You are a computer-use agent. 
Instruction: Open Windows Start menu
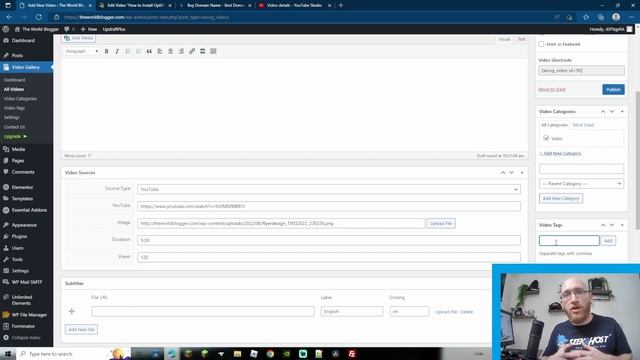[8, 354]
